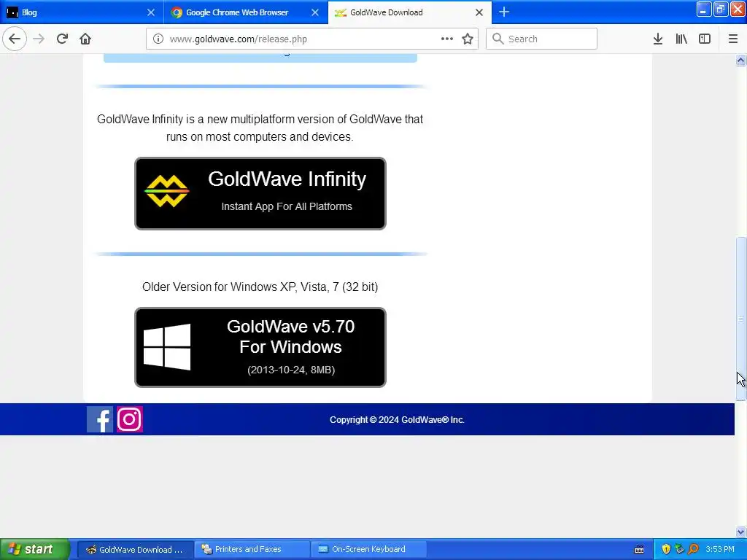Open the Library icon
Screen dimensions: 747x560
pos(681,39)
